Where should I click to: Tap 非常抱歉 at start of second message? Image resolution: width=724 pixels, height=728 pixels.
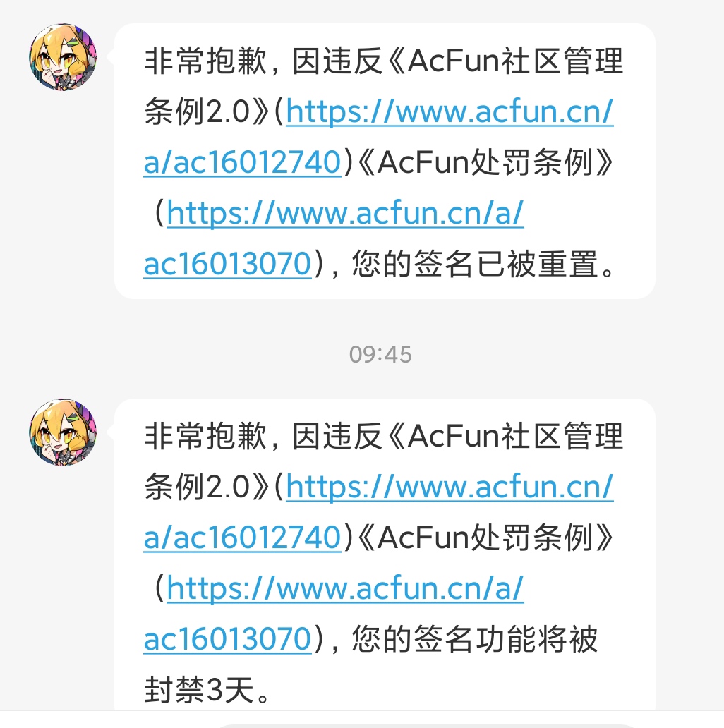coord(206,436)
